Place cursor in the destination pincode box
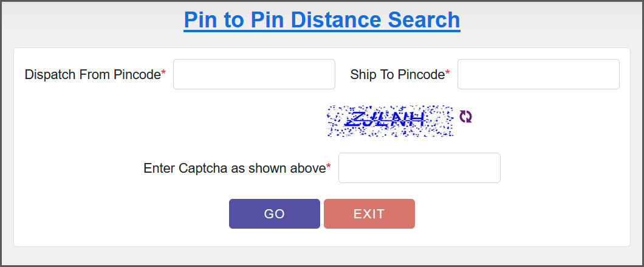The height and width of the screenshot is (267, 644). 538,74
